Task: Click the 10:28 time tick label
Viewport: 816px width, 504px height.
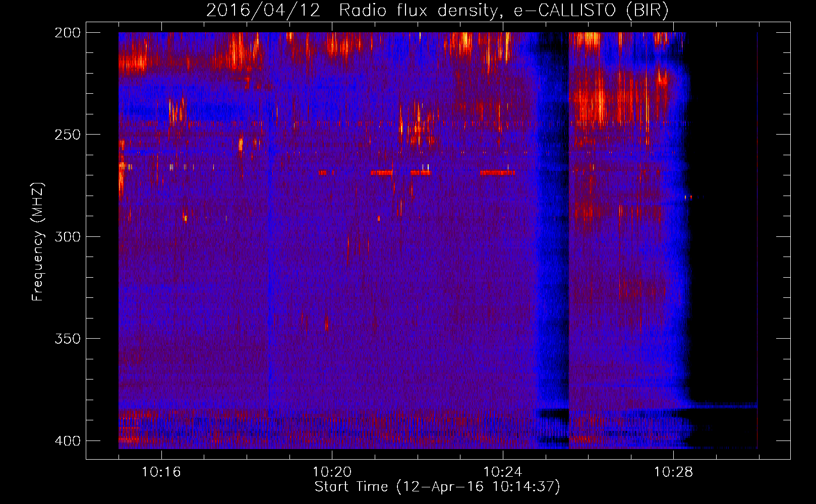Action: tap(674, 472)
